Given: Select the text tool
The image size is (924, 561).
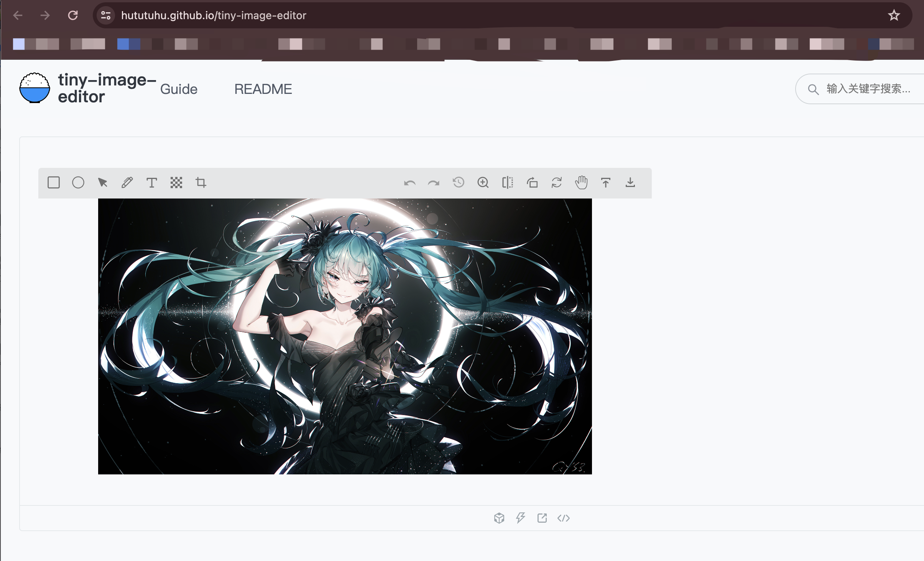Looking at the screenshot, I should point(152,183).
